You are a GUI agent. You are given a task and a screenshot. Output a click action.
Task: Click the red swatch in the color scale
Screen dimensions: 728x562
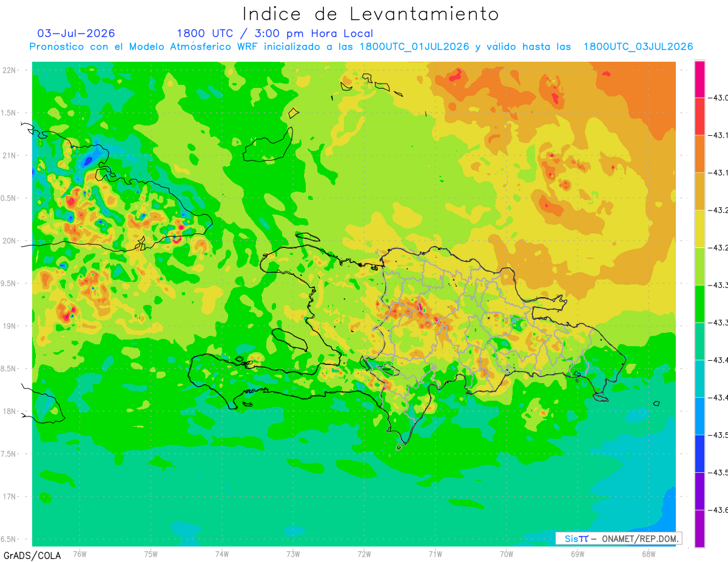(699, 116)
